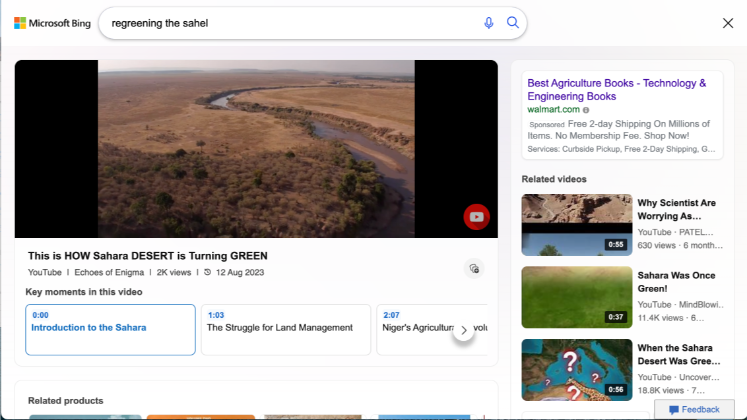Click the Feedback chat icon
This screenshot has height=420, width=747.
(x=694, y=409)
